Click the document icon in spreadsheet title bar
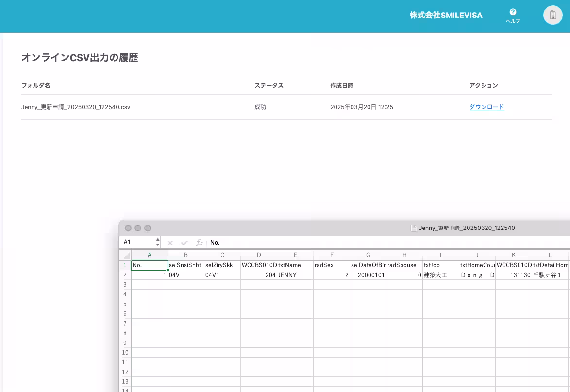The width and height of the screenshot is (570, 392). tap(414, 228)
